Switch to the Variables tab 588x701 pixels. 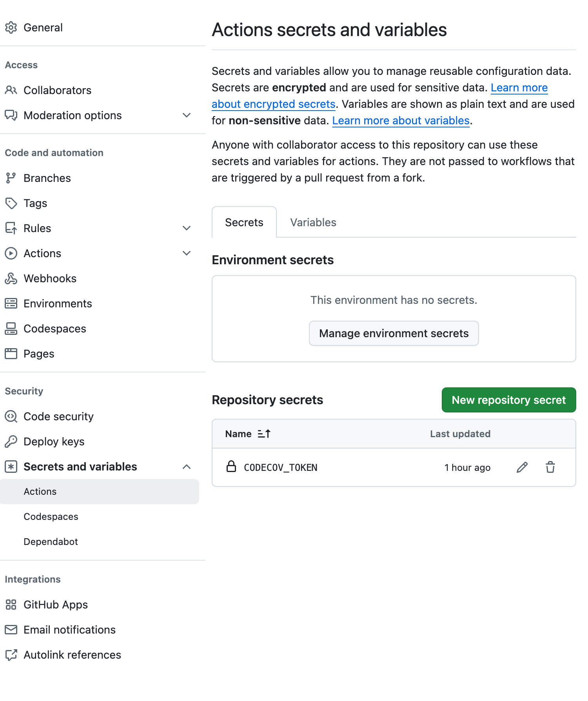tap(313, 222)
